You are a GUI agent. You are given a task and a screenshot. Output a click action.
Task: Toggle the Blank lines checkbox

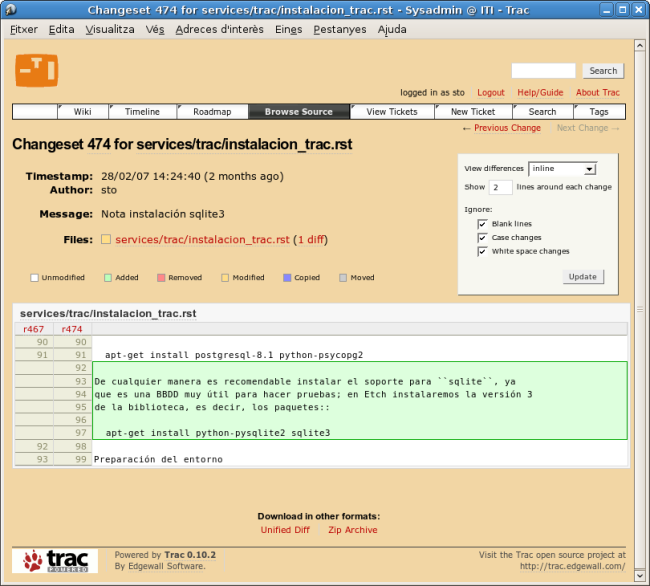coord(482,224)
